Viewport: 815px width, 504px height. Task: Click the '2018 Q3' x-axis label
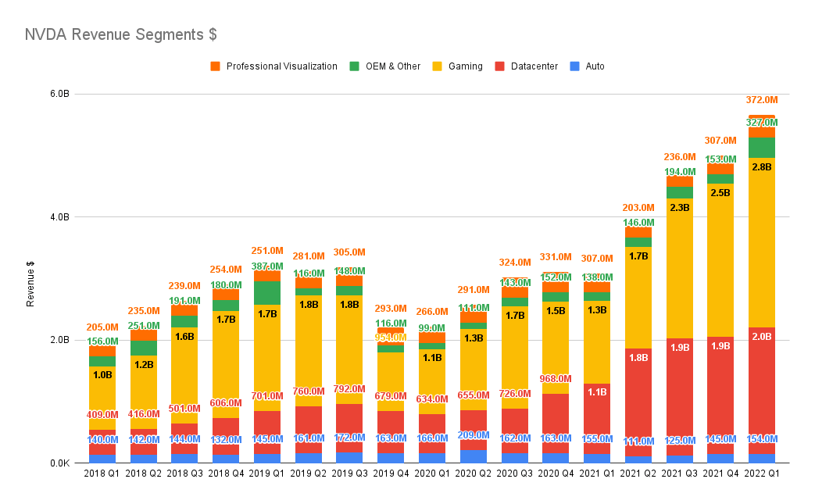pyautogui.click(x=184, y=474)
